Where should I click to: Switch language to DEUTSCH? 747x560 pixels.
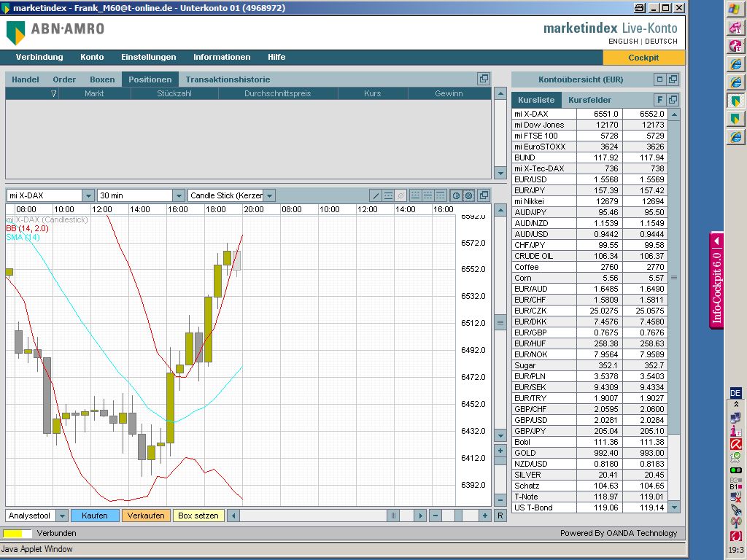pos(661,42)
